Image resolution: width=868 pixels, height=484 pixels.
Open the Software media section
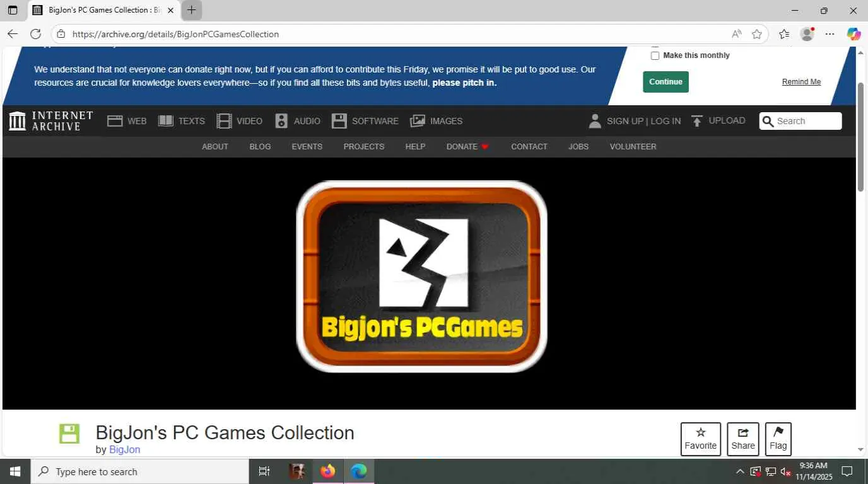click(x=365, y=121)
